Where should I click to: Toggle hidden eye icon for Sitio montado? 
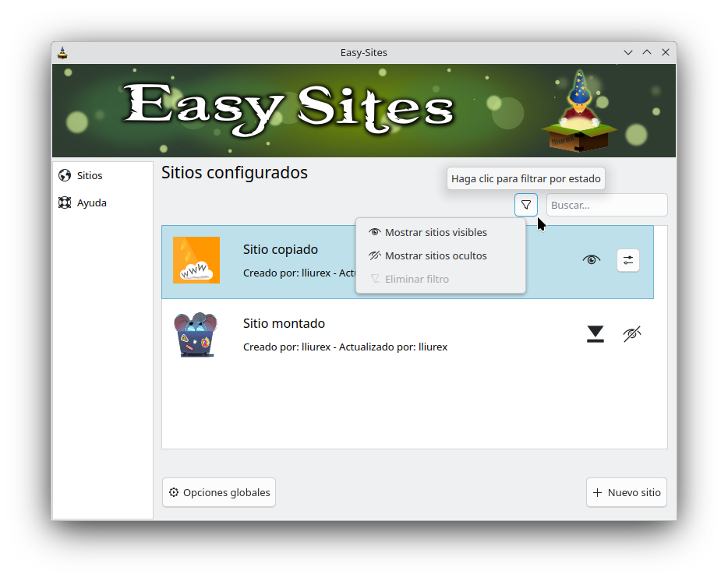click(x=631, y=334)
